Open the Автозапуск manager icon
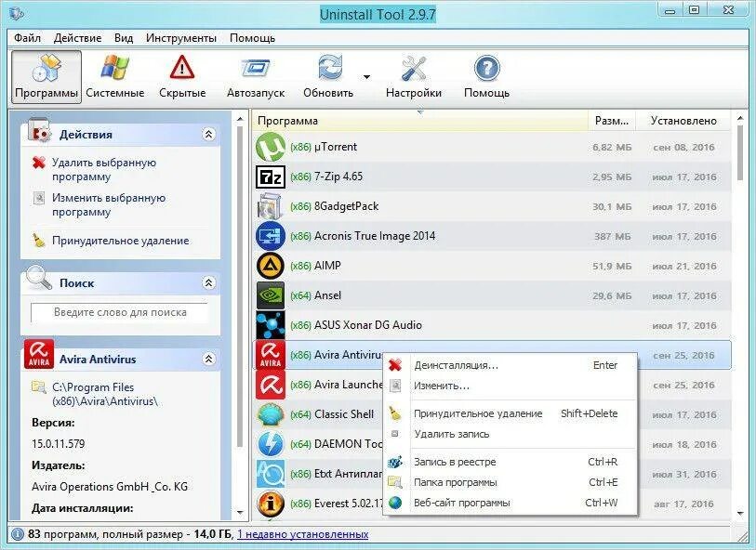The image size is (756, 550). 255,68
